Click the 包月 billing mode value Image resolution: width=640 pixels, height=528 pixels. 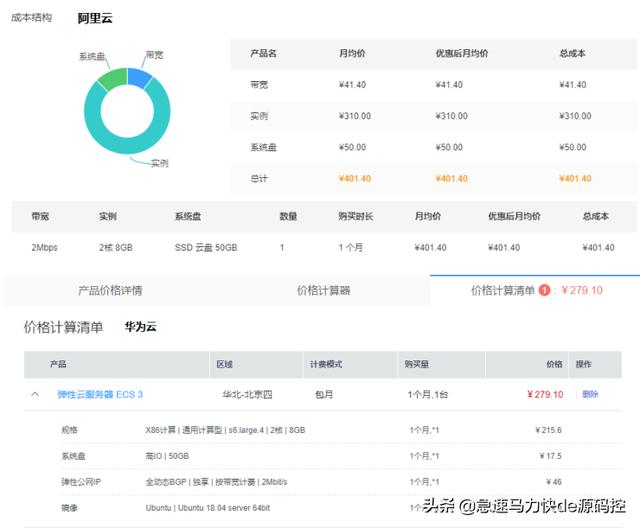coord(324,395)
